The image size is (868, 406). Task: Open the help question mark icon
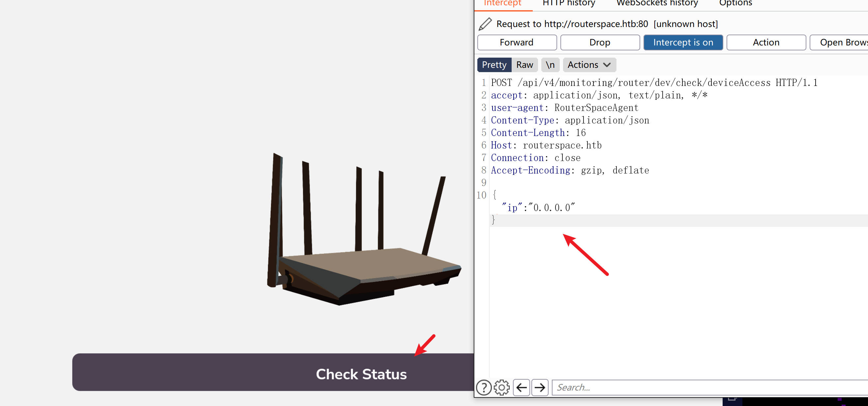pyautogui.click(x=484, y=387)
